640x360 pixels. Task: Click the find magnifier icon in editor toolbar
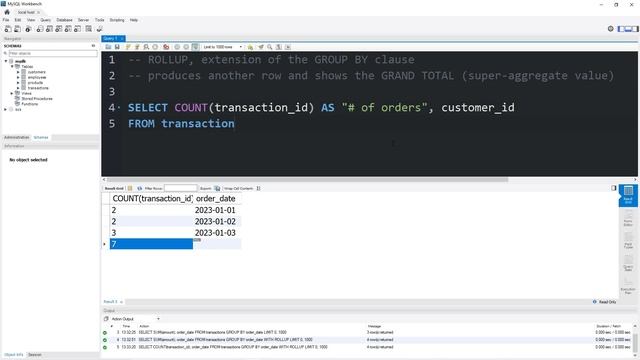point(270,47)
